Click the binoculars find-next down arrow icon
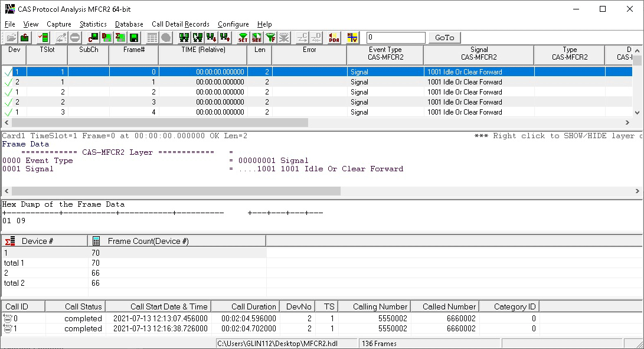 click(211, 38)
